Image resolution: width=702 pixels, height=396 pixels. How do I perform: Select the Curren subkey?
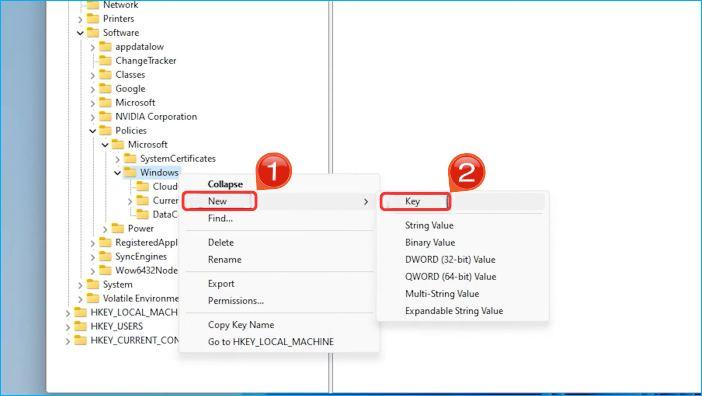(165, 200)
